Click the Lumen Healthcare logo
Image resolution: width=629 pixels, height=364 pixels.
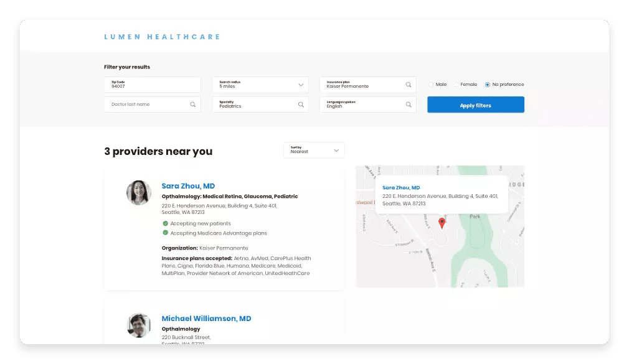[x=162, y=37]
